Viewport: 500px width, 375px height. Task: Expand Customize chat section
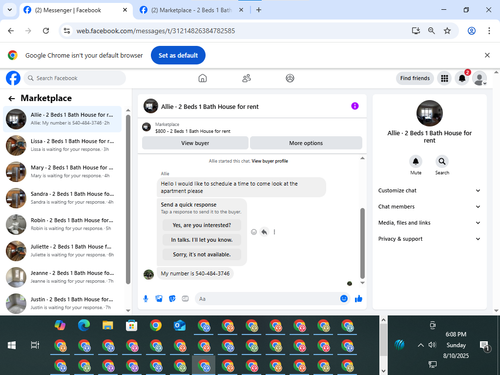(429, 191)
